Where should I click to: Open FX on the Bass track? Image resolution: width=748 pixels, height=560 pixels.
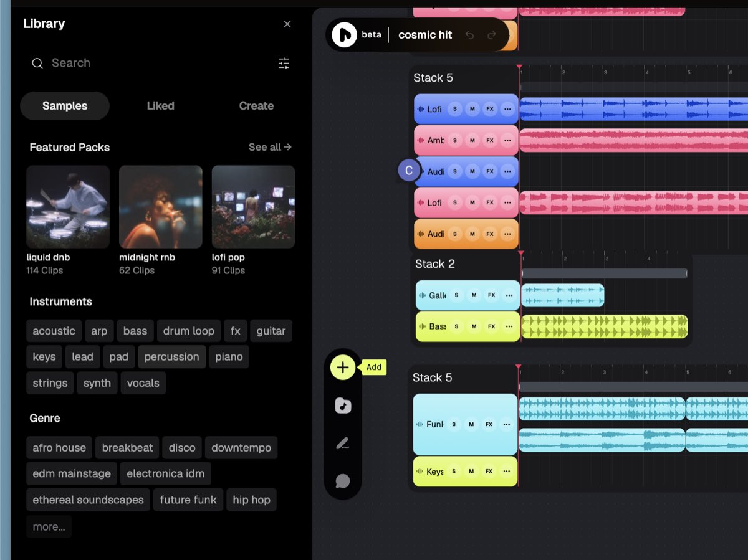(492, 326)
